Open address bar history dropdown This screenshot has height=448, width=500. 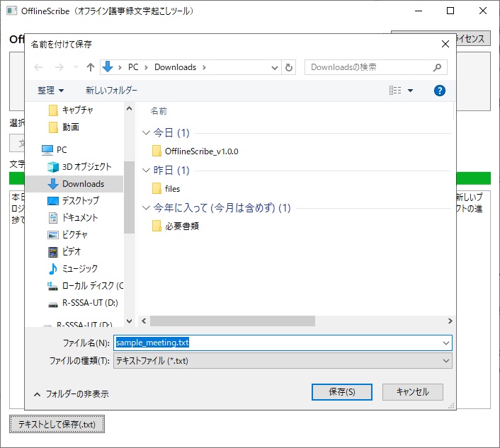274,67
